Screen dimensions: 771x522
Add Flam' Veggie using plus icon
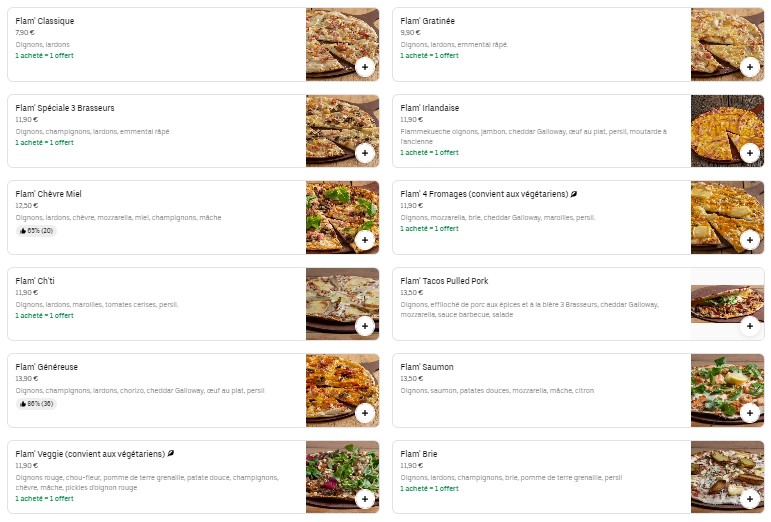tap(364, 499)
